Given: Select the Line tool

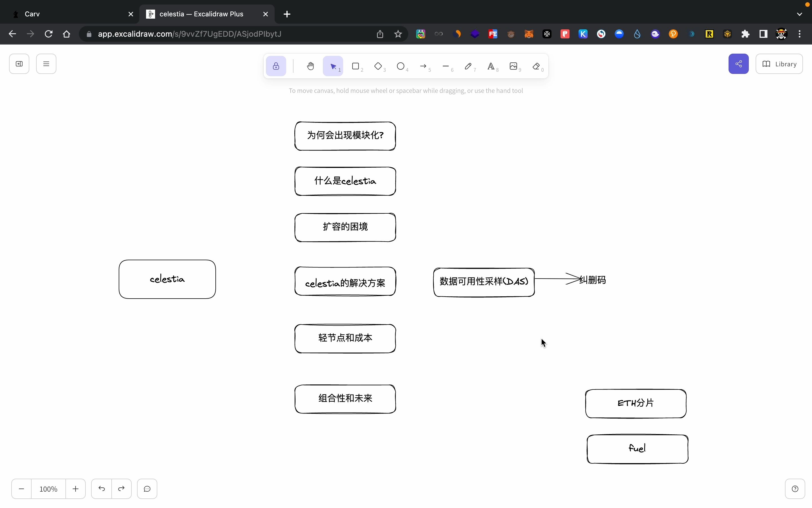Looking at the screenshot, I should [446, 66].
